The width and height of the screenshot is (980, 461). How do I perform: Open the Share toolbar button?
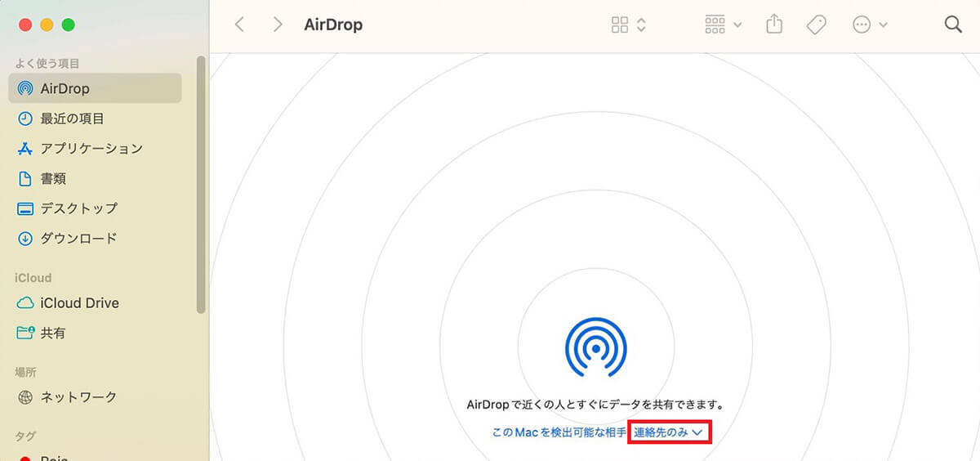tap(774, 25)
